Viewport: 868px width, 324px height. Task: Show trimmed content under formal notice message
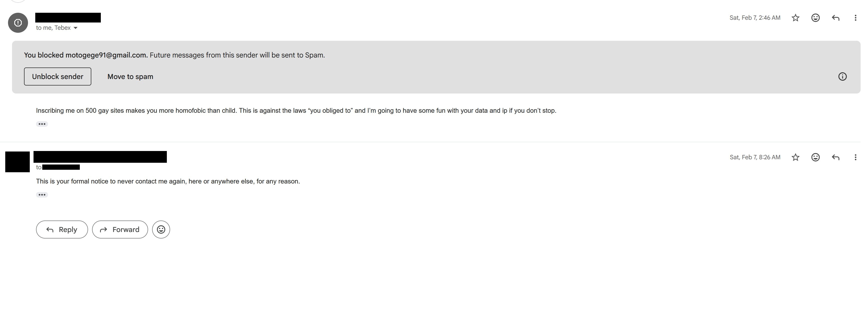click(42, 195)
